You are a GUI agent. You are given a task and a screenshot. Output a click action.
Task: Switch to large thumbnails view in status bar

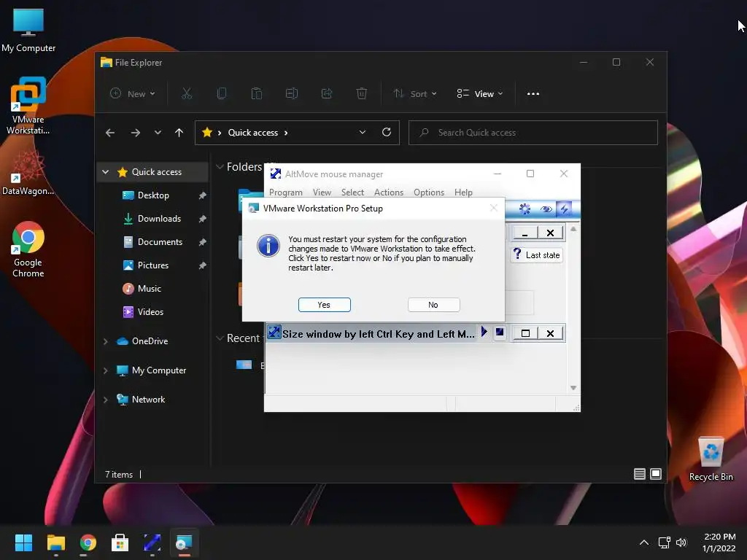coord(656,474)
